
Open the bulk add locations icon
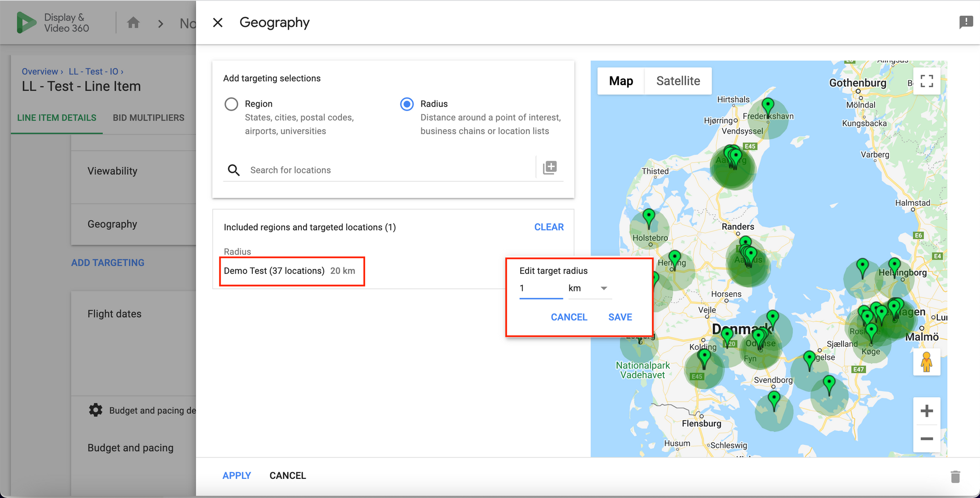pos(550,167)
